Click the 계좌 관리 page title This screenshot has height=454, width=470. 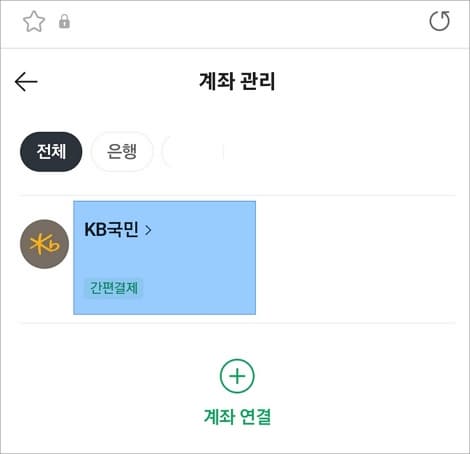pos(237,81)
